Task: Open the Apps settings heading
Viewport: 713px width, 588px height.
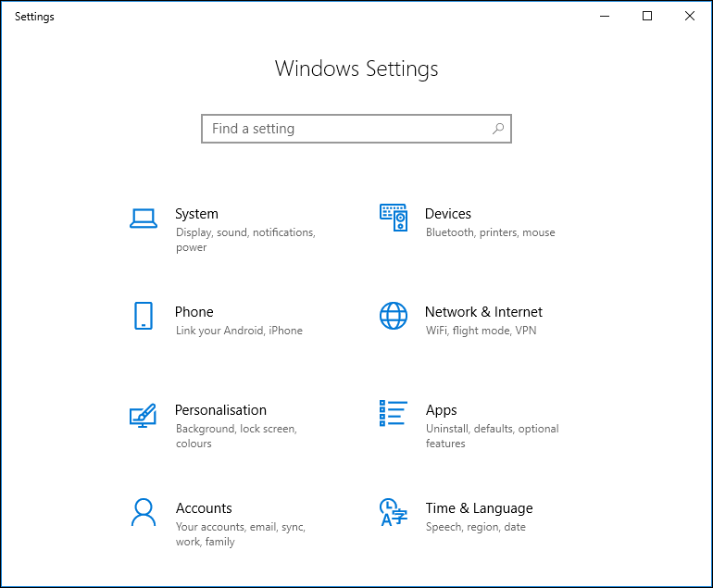Action: click(x=441, y=410)
